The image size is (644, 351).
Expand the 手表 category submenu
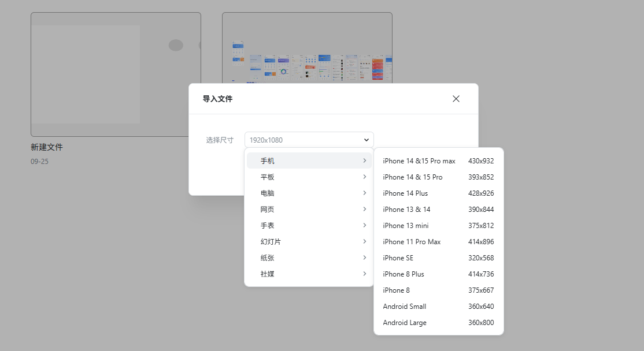309,225
